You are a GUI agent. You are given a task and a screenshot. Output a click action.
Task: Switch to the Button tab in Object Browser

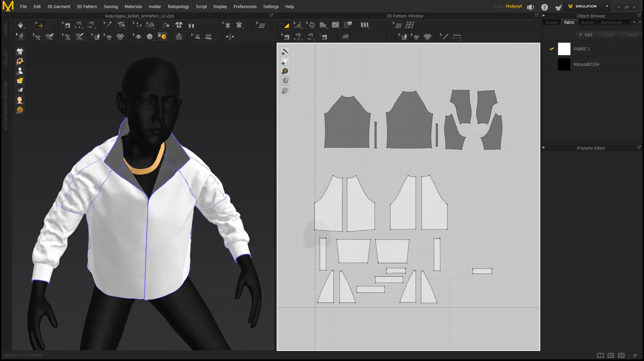pos(588,22)
